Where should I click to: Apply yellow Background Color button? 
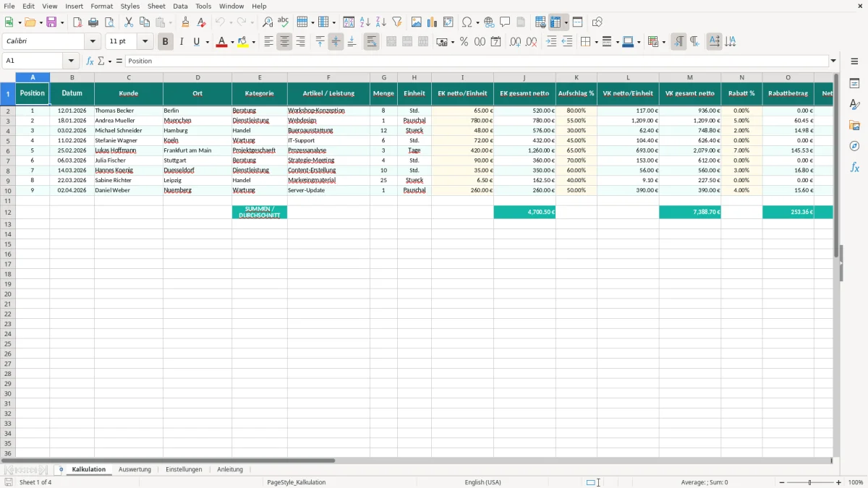pos(242,42)
